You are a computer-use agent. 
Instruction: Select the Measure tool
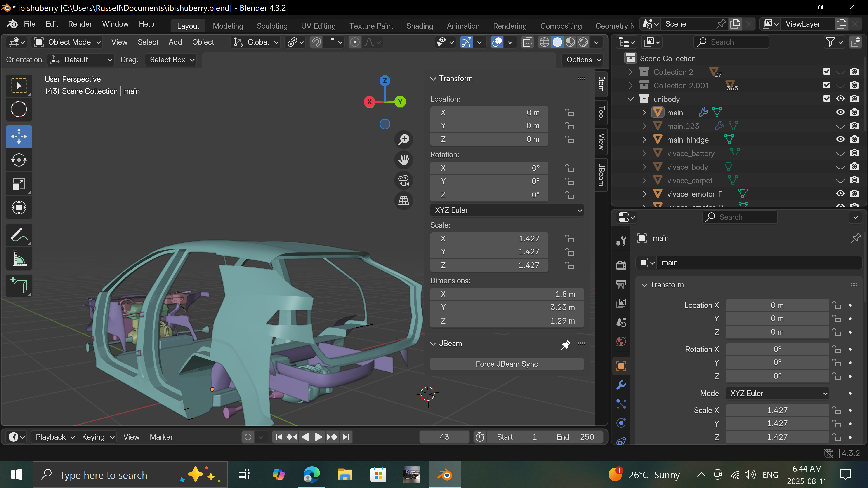pos(19,259)
